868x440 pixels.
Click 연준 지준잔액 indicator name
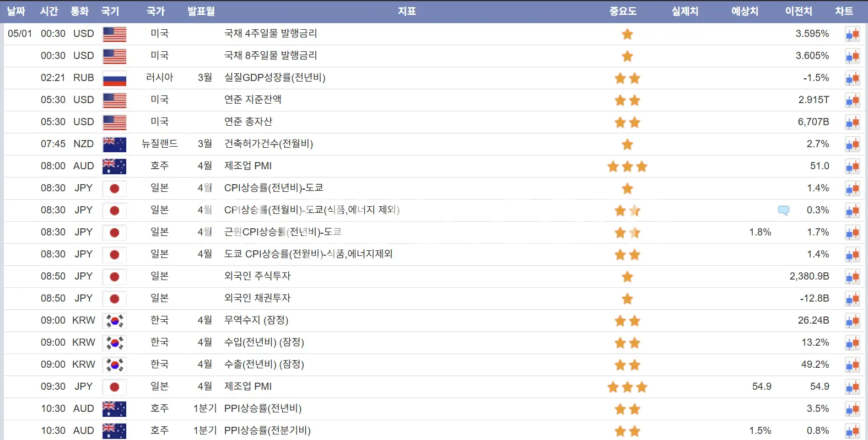click(x=252, y=100)
